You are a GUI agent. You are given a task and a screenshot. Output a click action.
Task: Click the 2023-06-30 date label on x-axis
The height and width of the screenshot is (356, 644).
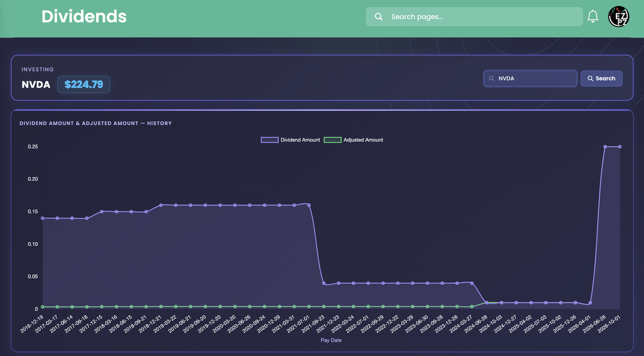tap(418, 324)
